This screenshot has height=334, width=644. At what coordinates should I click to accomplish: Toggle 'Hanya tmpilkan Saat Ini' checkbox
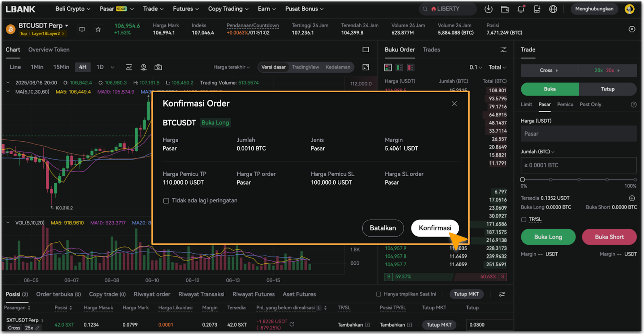coord(378,294)
